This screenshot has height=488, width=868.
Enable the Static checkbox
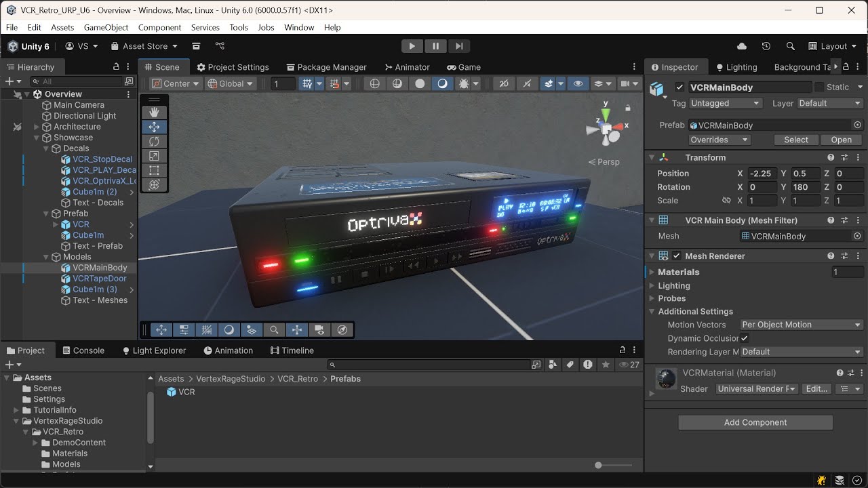pos(819,87)
